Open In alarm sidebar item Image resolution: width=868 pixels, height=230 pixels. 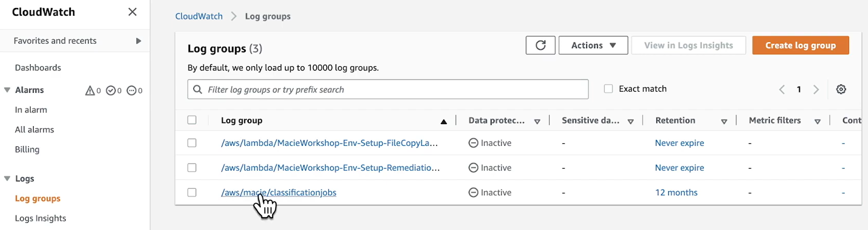click(x=31, y=110)
